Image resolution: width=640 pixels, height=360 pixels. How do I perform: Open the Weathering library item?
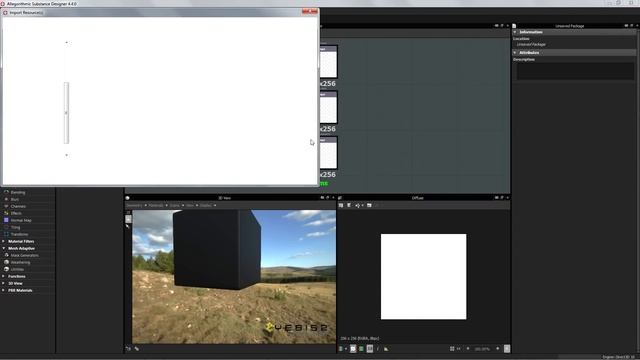coord(20,262)
